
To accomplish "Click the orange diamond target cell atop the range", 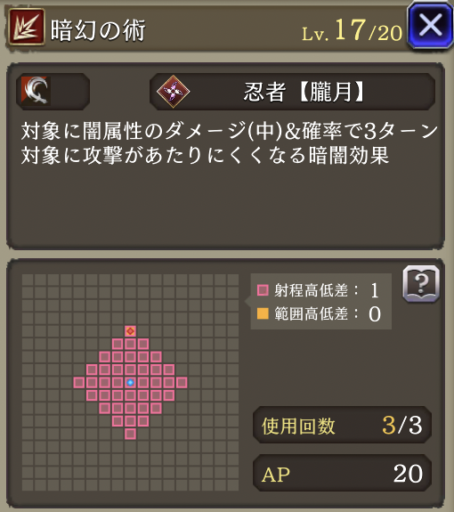I will coord(130,331).
